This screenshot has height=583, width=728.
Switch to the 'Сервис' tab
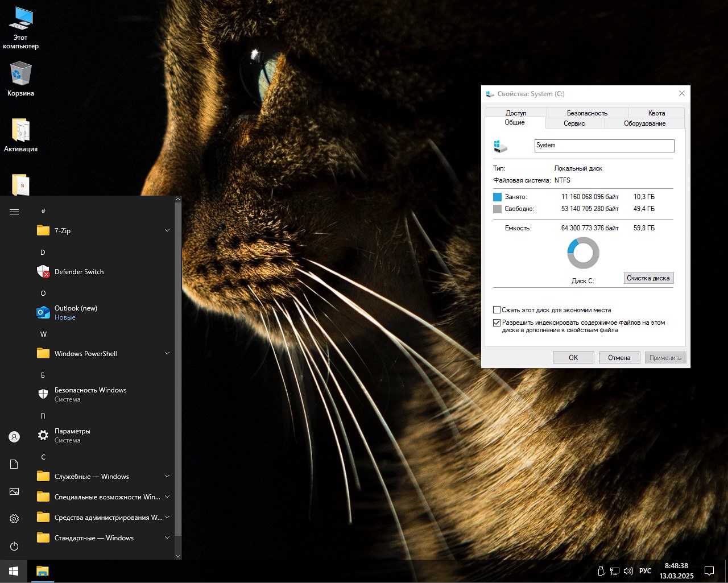tap(574, 123)
